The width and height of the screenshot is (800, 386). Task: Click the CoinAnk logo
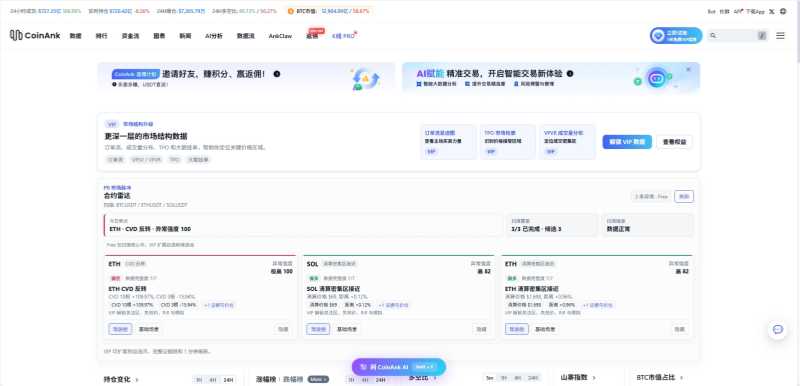tap(35, 35)
